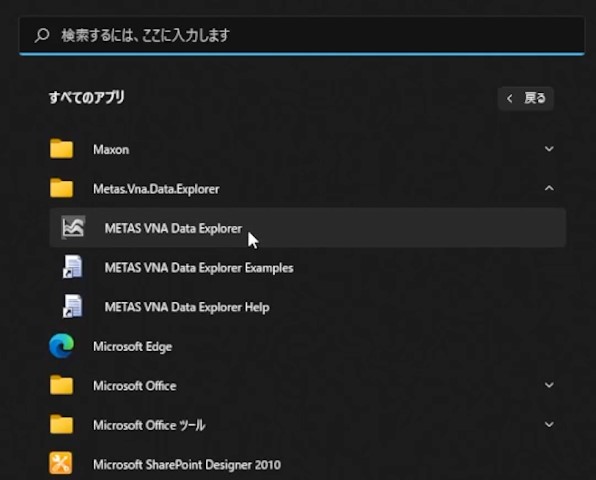The width and height of the screenshot is (596, 480).
Task: Open the METAS VNA Data Explorer Examples shortcut icon
Action: (x=72, y=267)
